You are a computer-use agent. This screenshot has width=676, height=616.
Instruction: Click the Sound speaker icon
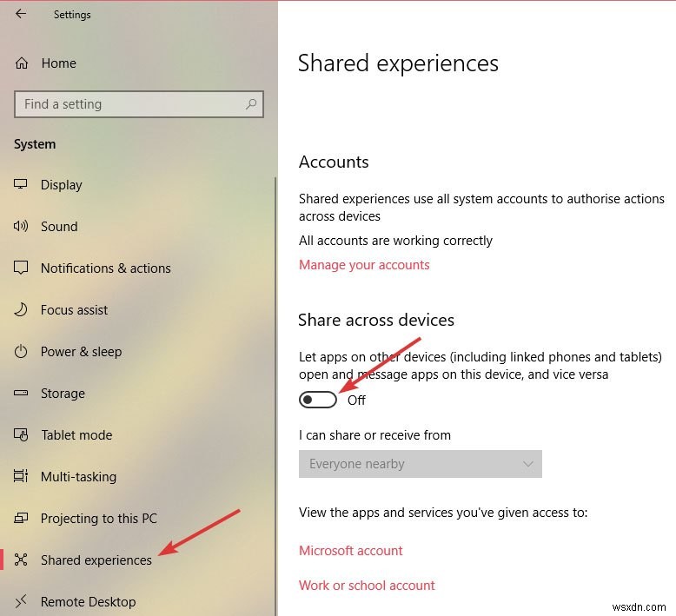[x=20, y=226]
